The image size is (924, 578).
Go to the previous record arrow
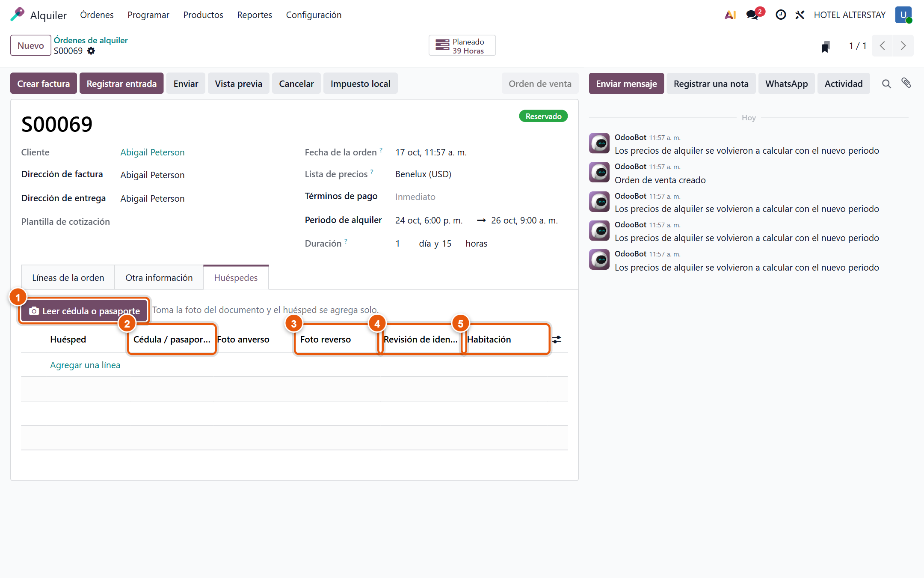883,46
